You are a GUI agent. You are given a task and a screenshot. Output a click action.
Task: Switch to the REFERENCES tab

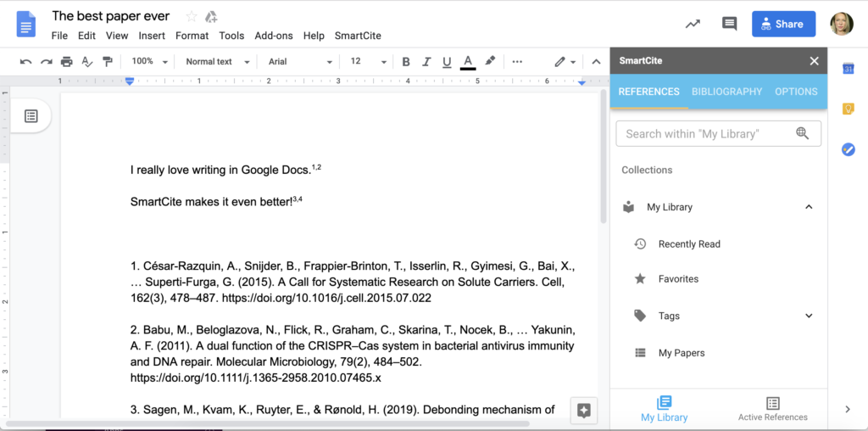coord(648,92)
